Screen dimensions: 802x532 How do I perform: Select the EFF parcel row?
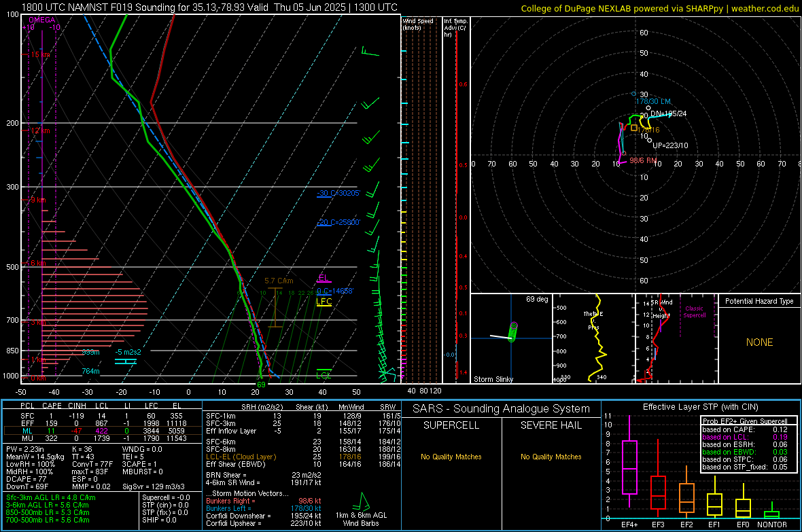pyautogui.click(x=103, y=423)
